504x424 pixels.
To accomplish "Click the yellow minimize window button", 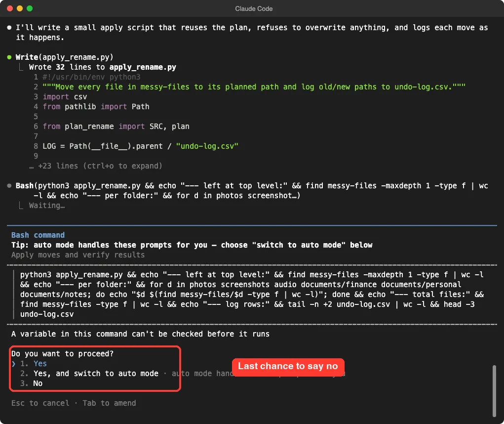I will [20, 8].
